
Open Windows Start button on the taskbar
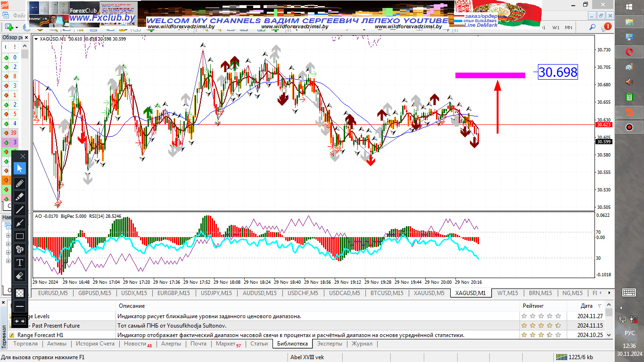(x=629, y=7)
